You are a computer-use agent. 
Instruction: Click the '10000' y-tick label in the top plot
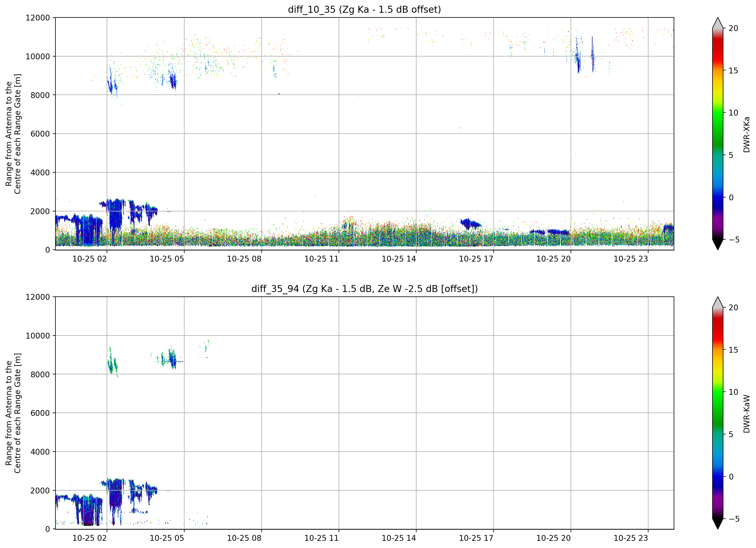pos(38,56)
